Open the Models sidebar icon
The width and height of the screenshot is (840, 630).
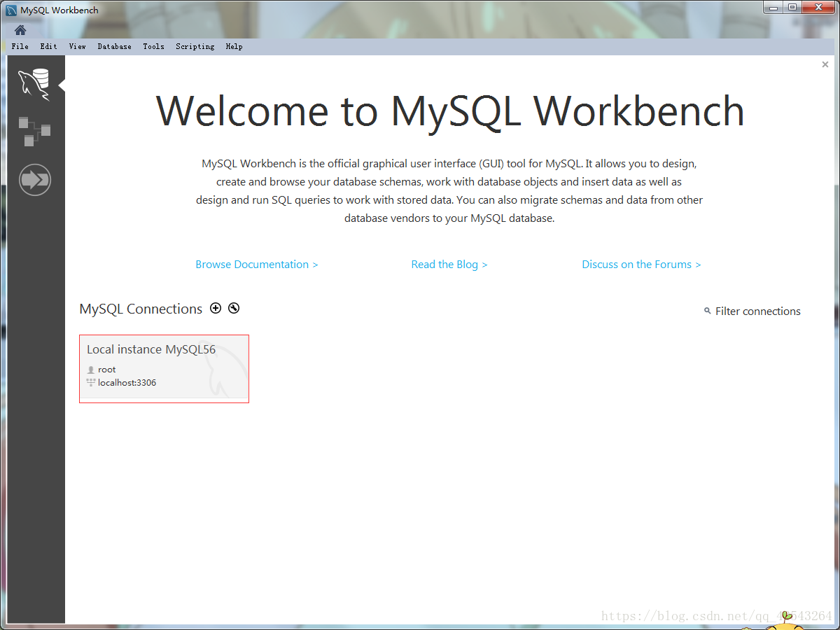34,132
